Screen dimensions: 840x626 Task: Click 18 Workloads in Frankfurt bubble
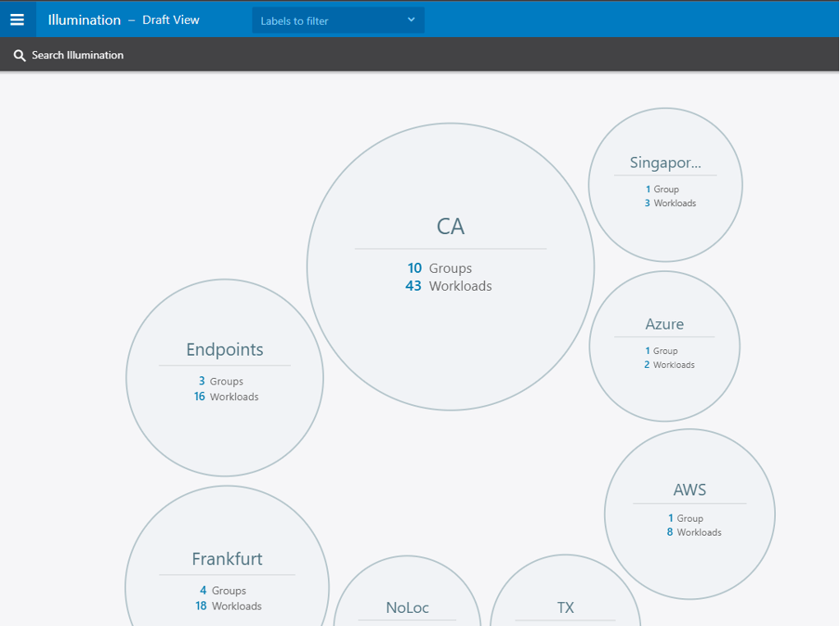point(228,606)
